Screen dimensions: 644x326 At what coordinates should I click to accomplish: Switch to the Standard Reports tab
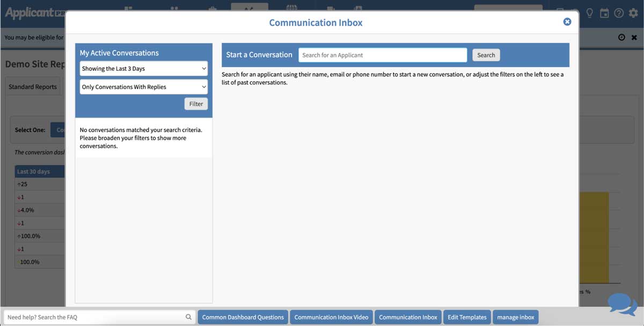[x=33, y=86]
